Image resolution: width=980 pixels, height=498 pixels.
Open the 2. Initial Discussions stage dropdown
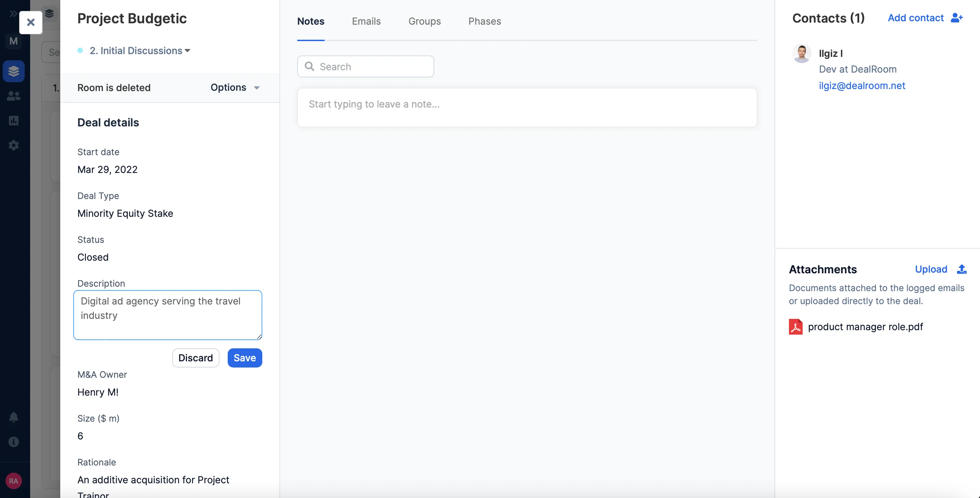coord(140,51)
